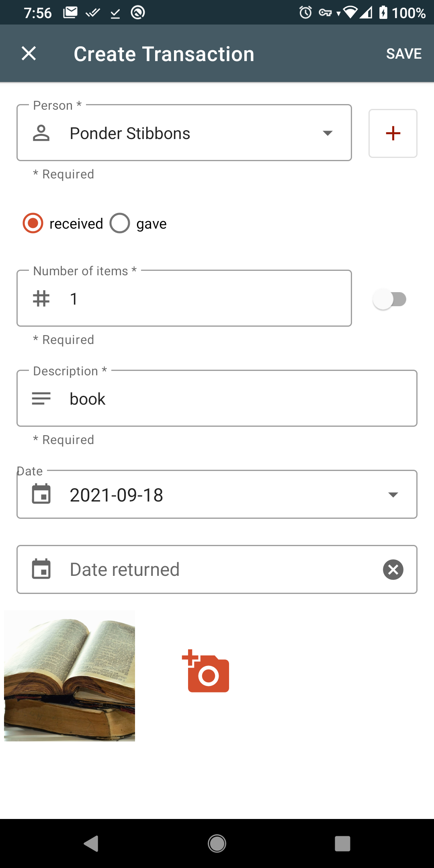Viewport: 434px width, 868px height.
Task: Tap the Date returned calendar icon
Action: tap(41, 569)
